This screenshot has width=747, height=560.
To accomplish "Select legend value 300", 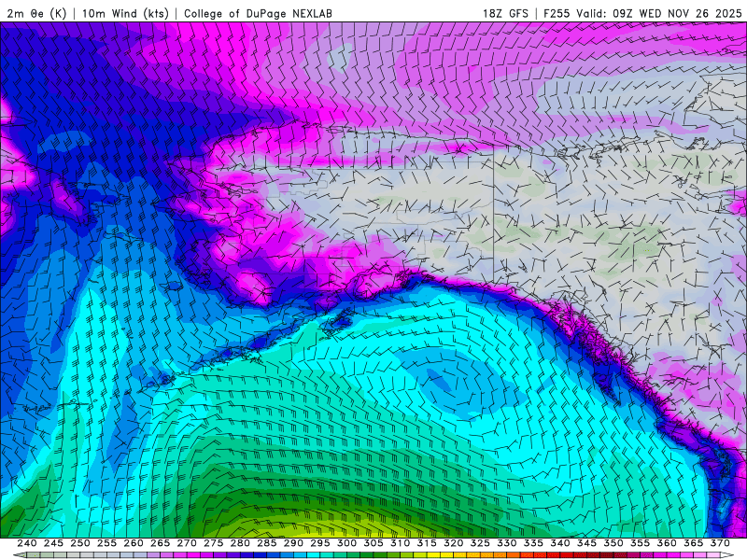I will click(346, 543).
